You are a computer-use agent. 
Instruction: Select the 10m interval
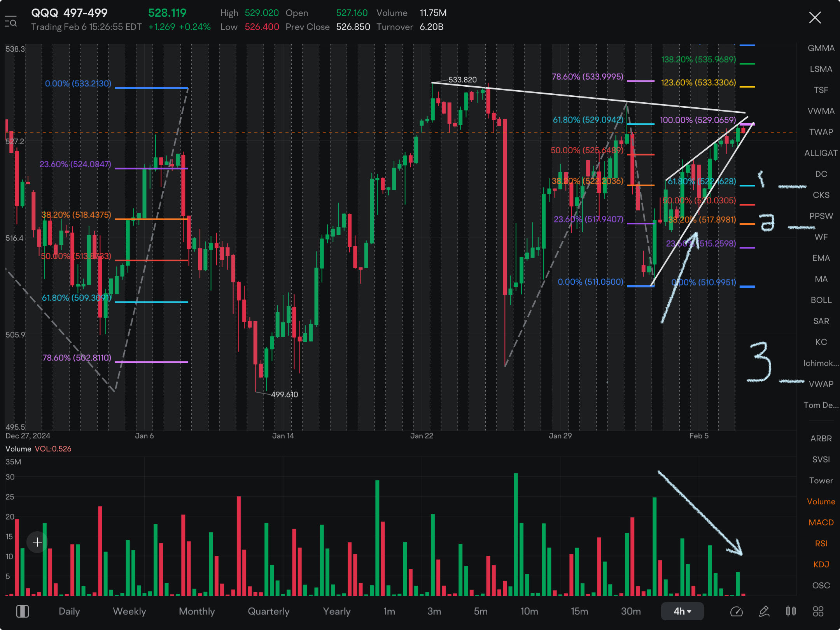coord(529,611)
